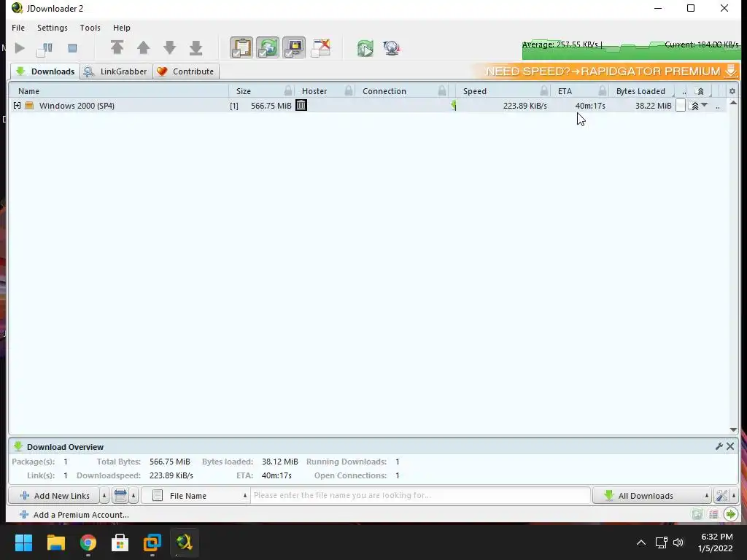
Task: Move selected package down one position
Action: tap(169, 48)
